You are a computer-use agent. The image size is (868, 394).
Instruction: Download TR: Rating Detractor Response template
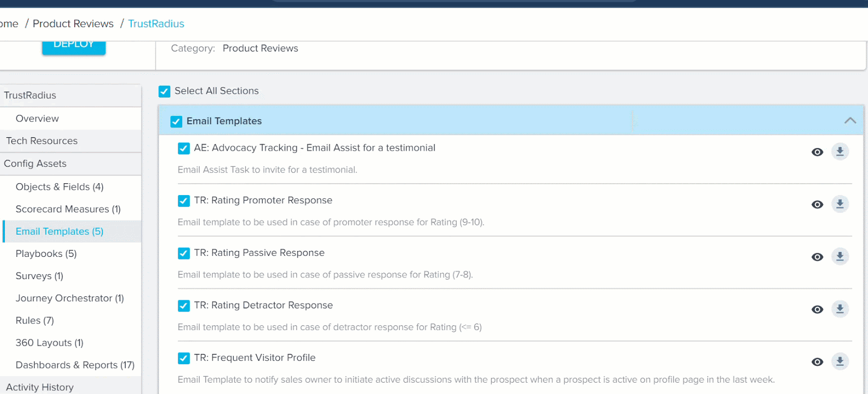pos(840,309)
